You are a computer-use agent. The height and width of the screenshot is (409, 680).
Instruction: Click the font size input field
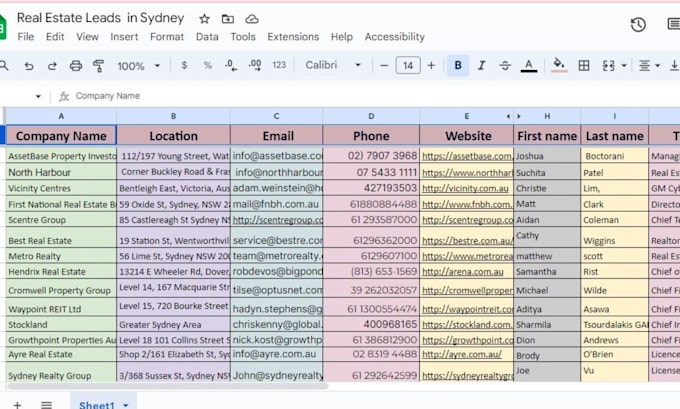point(407,66)
